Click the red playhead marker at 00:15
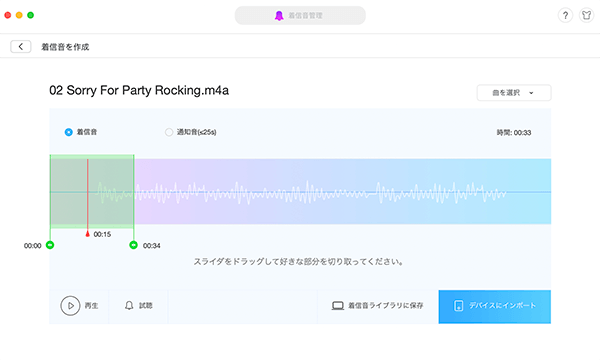This screenshot has height=360, width=600. click(88, 233)
